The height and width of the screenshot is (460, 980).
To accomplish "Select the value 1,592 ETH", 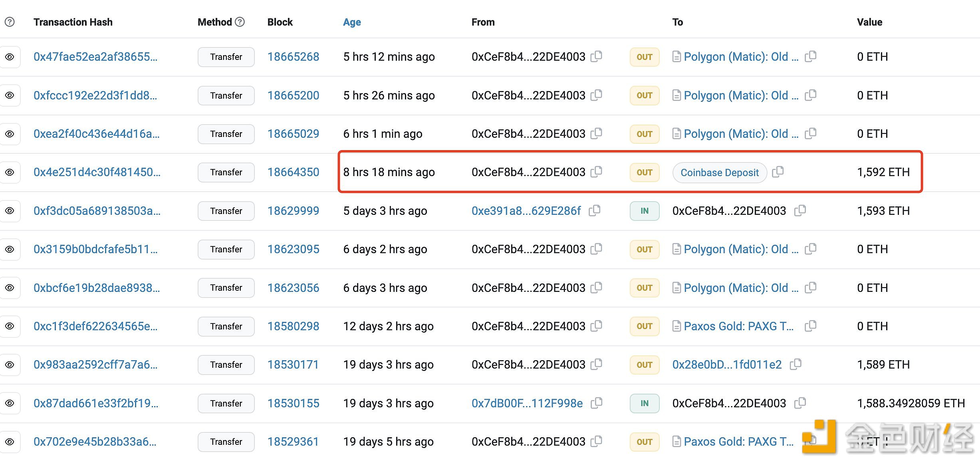I will [x=883, y=172].
